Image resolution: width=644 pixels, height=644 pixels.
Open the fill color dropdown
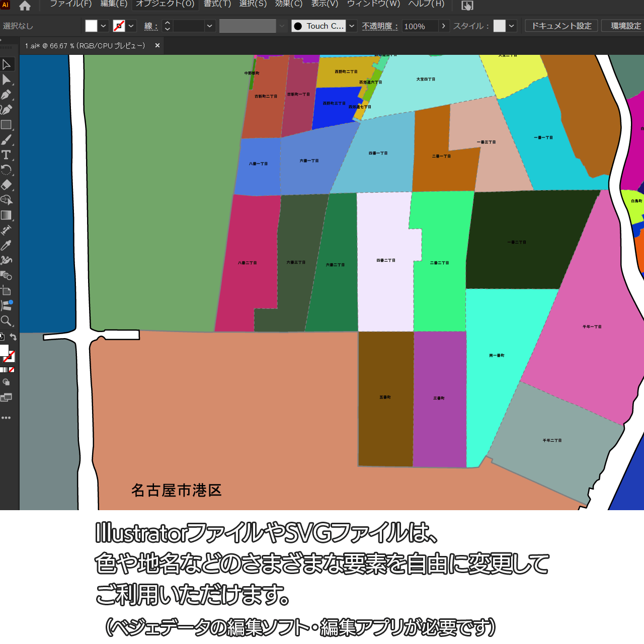coord(103,26)
